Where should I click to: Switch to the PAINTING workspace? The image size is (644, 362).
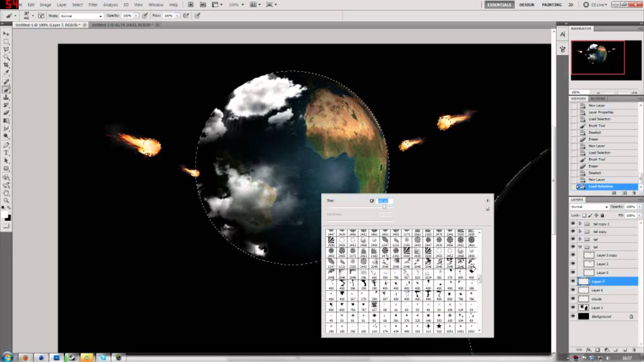pos(552,5)
